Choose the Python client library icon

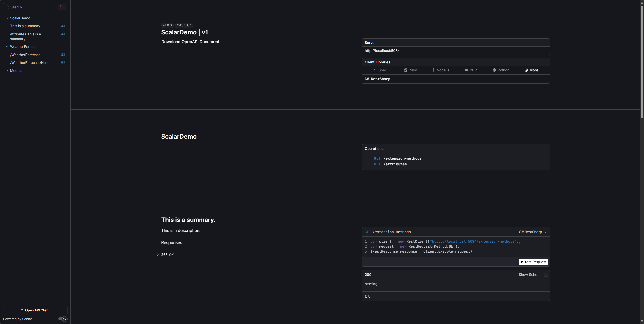click(x=494, y=70)
